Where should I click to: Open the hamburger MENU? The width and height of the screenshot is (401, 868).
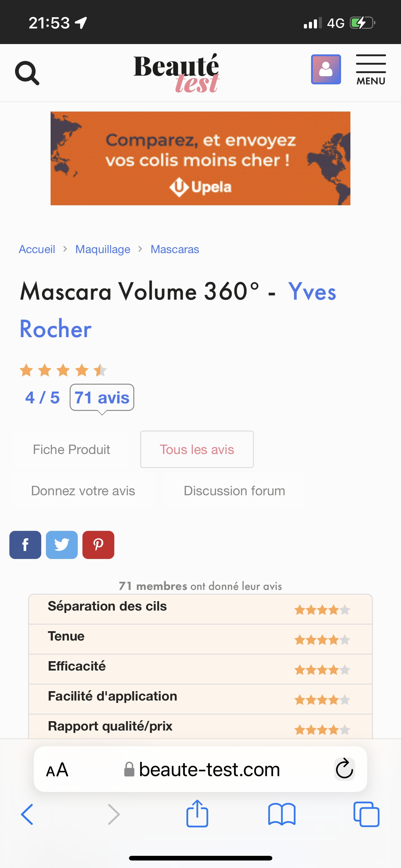click(371, 69)
